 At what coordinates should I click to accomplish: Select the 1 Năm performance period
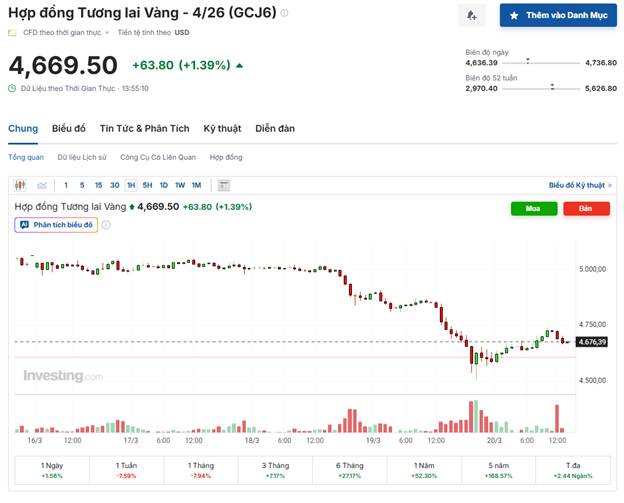click(424, 470)
